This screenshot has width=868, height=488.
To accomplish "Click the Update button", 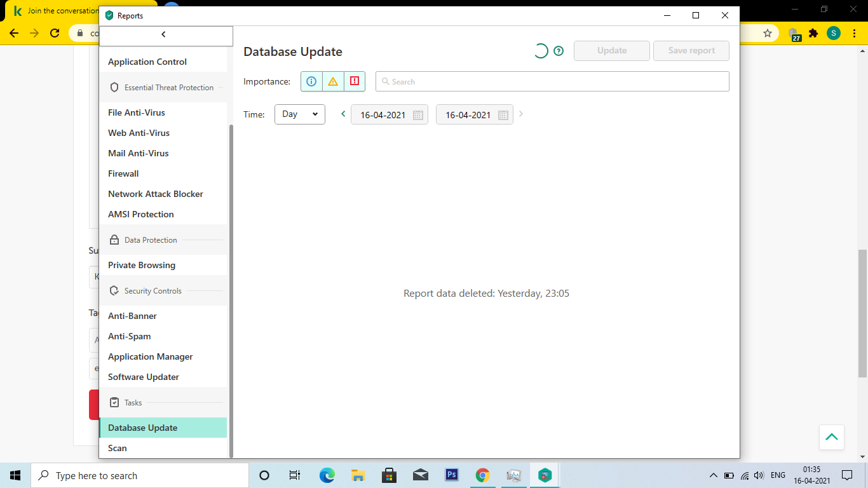I will pos(612,51).
